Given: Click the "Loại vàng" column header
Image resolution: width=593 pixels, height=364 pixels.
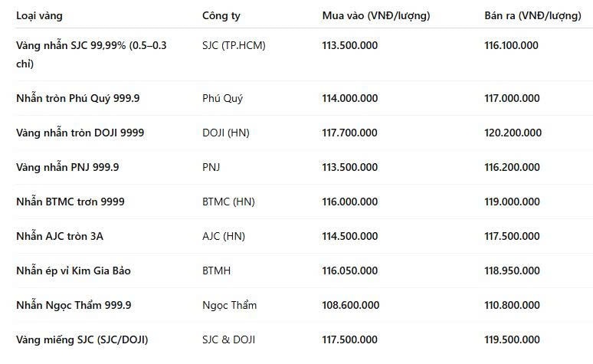Looking at the screenshot, I should pos(39,15).
